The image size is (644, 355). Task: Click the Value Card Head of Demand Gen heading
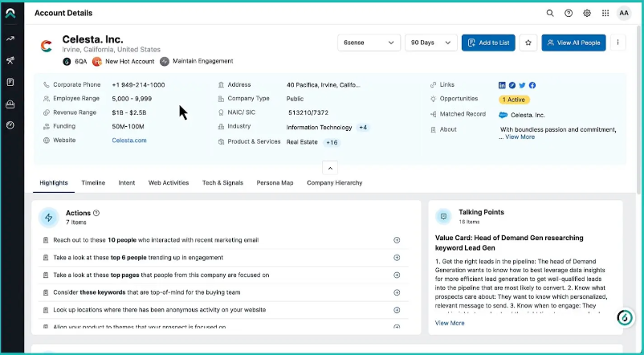tap(509, 243)
